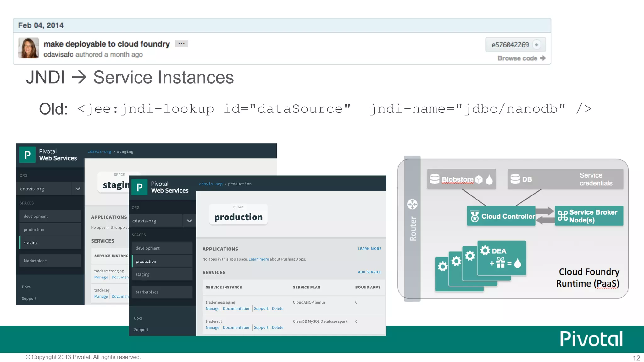Delete the tradermessaging service
This screenshot has height=362, width=644.
[278, 309]
